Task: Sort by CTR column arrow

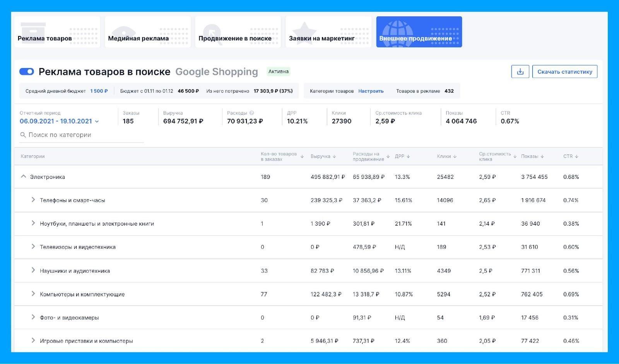Action: point(576,157)
